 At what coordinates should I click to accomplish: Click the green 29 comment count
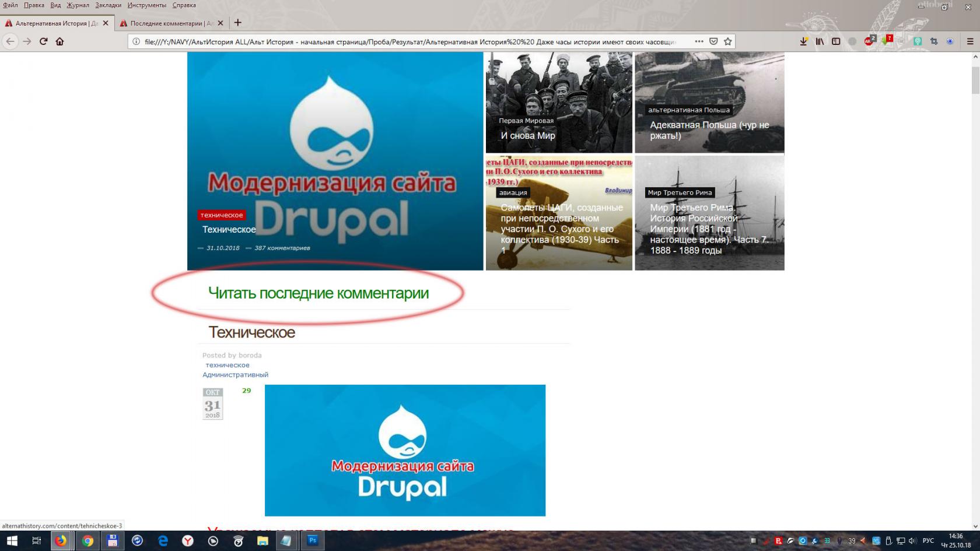tap(247, 391)
